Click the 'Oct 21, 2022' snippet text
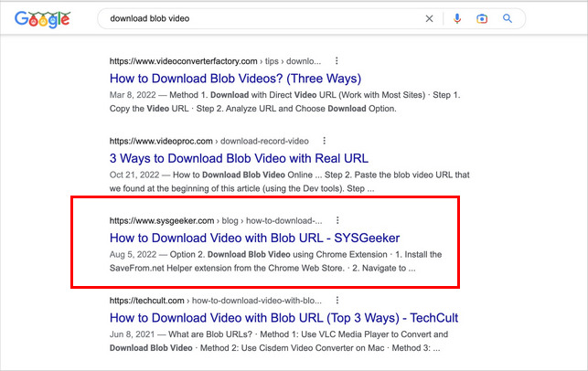The image size is (588, 371). [x=134, y=175]
